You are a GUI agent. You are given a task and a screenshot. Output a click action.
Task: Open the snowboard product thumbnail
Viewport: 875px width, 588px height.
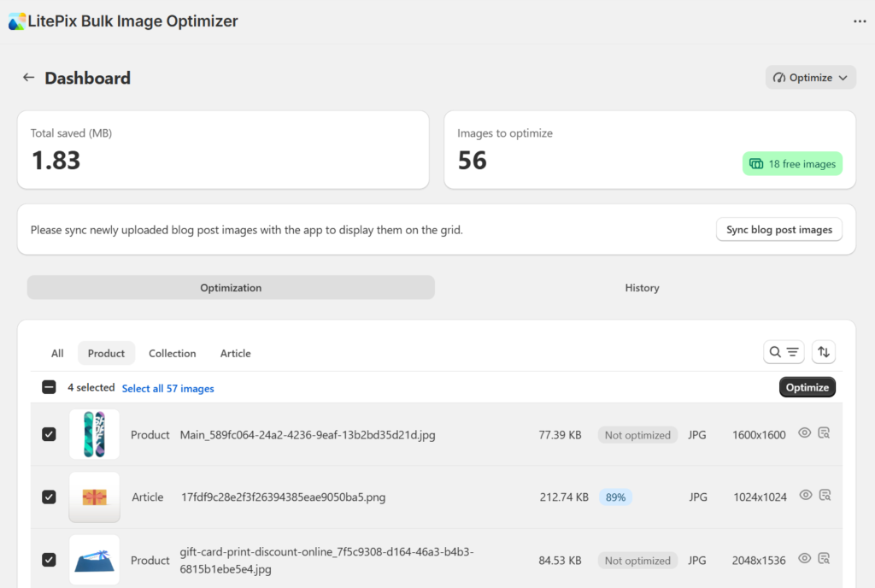click(x=94, y=434)
